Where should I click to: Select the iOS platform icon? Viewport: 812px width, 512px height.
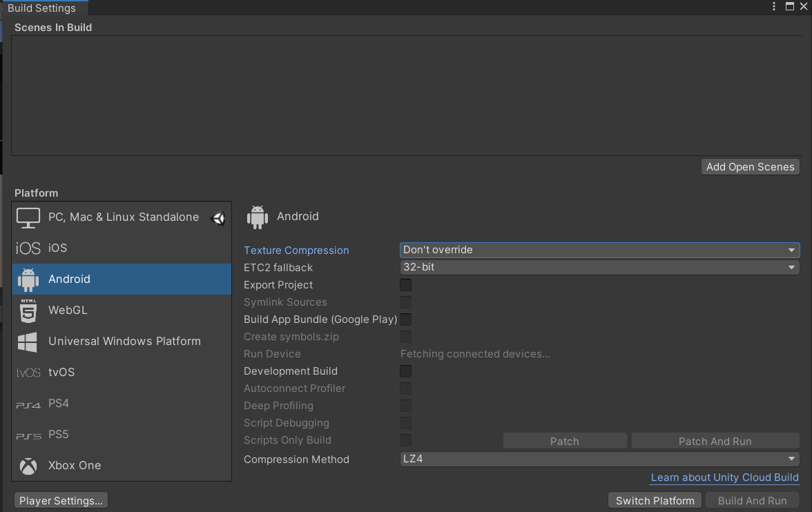point(28,248)
